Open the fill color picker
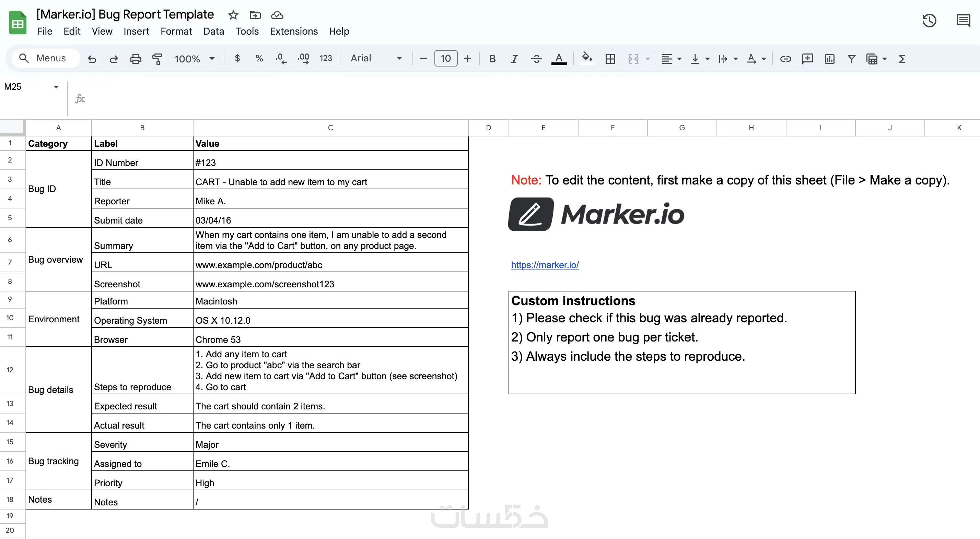This screenshot has height=539, width=980. pos(587,58)
